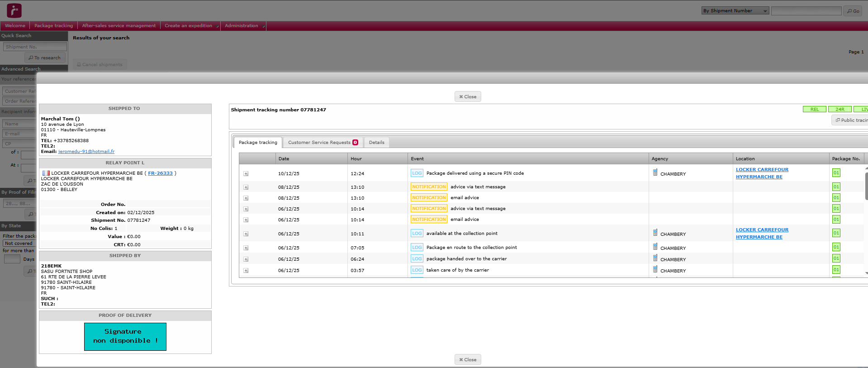Expand the 06/12/25 07:05 en route row
Viewport: 868px width, 368px height.
[x=246, y=248]
